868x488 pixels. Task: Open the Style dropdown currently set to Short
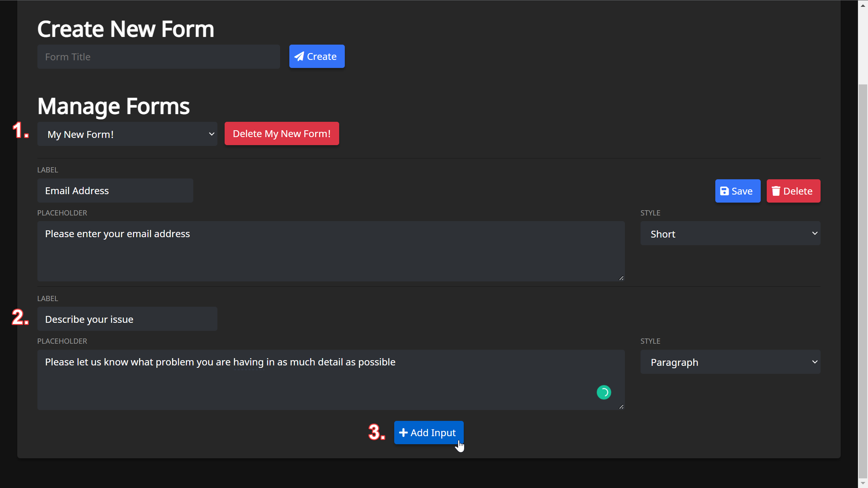click(x=730, y=233)
